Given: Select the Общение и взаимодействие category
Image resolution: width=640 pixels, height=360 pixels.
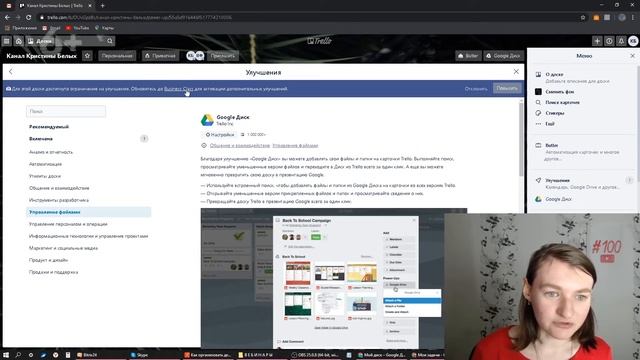Looking at the screenshot, I should click(59, 188).
